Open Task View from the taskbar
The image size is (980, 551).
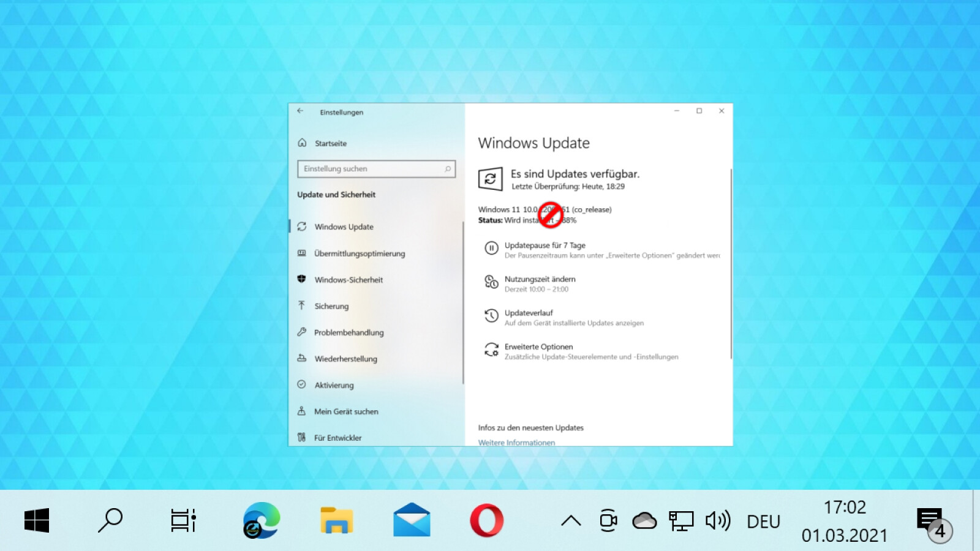click(183, 520)
